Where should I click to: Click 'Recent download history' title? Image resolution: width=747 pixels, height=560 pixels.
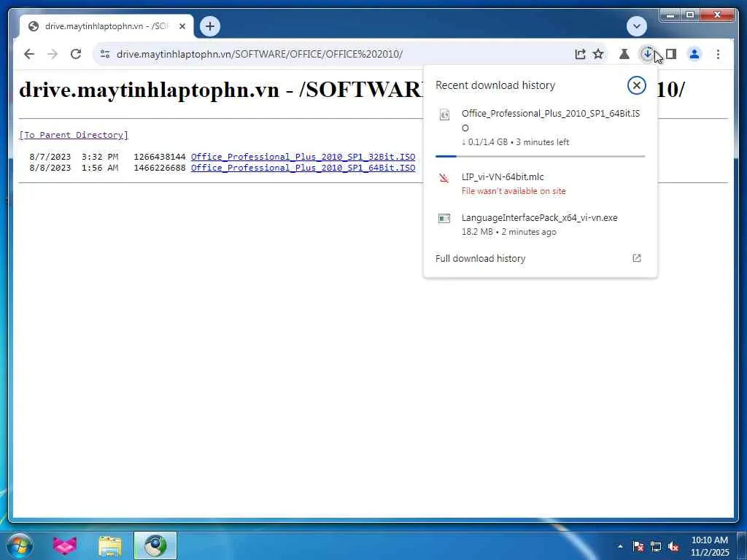coord(495,85)
